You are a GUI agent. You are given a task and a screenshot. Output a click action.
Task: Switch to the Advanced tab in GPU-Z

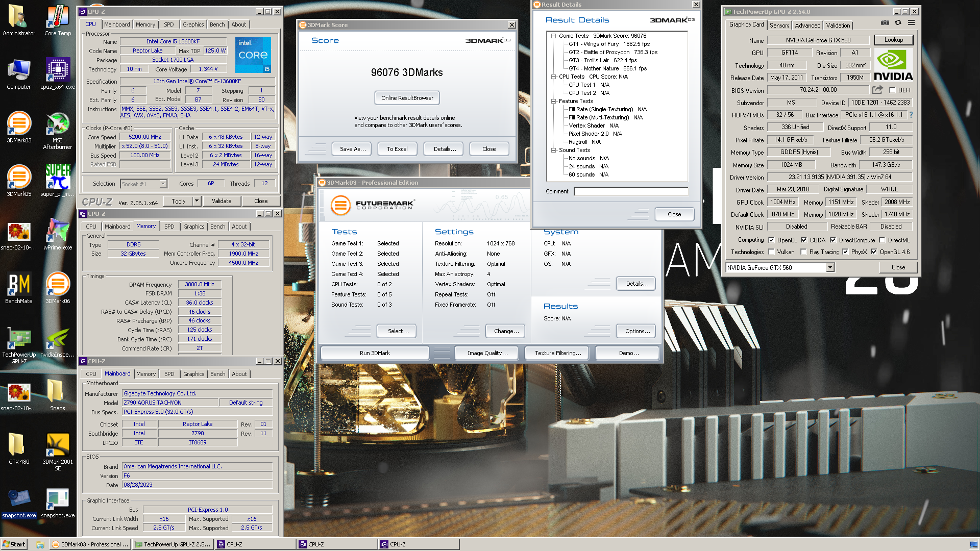807,25
